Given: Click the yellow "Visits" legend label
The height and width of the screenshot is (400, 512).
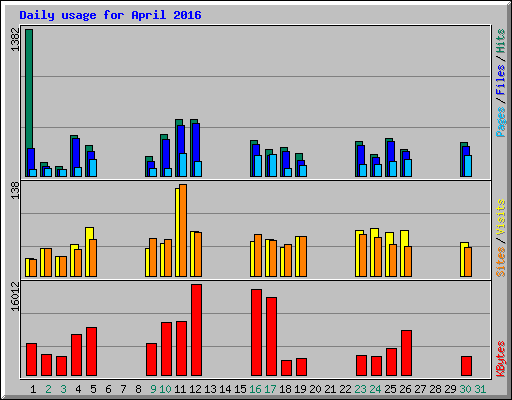Looking at the screenshot, I should 500,217.
